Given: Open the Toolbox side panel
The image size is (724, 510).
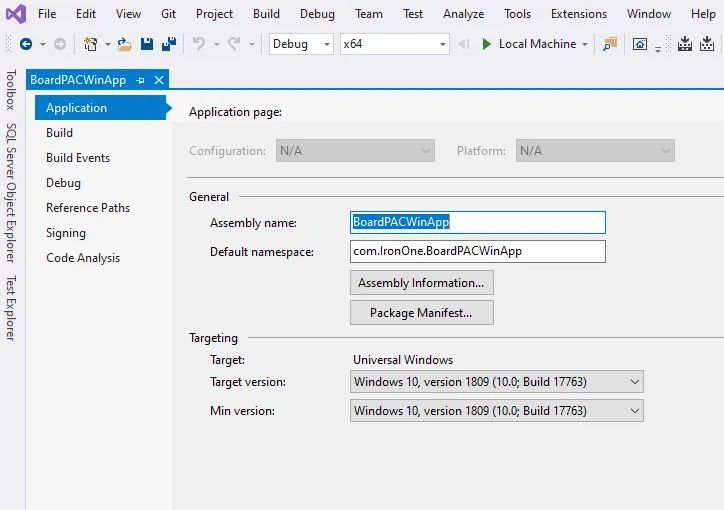Looking at the screenshot, I should [11, 90].
